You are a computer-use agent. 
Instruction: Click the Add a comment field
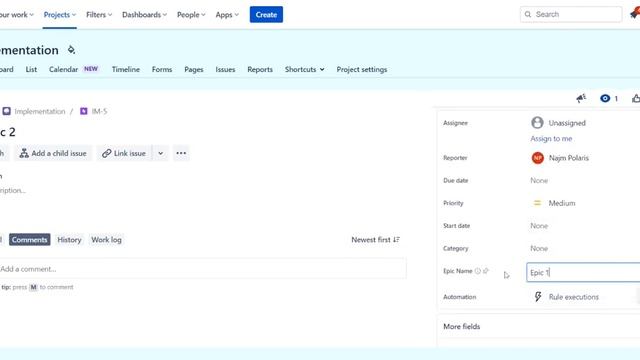pyautogui.click(x=203, y=269)
